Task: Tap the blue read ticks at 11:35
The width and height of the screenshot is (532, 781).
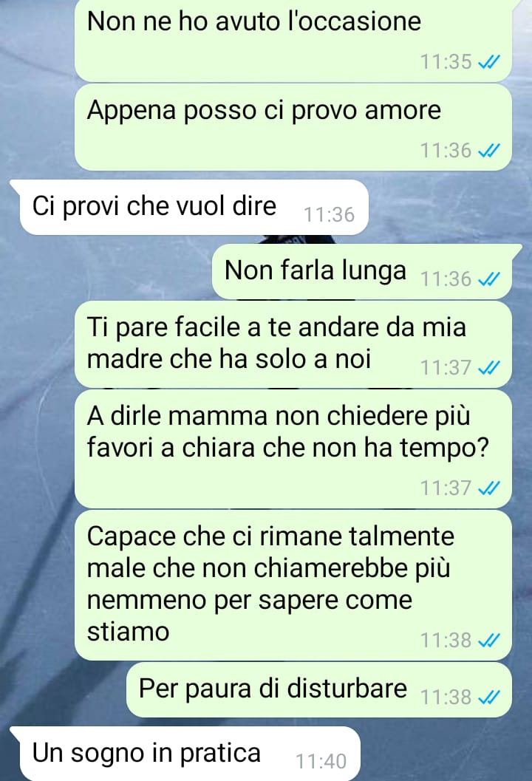Action: (x=488, y=62)
